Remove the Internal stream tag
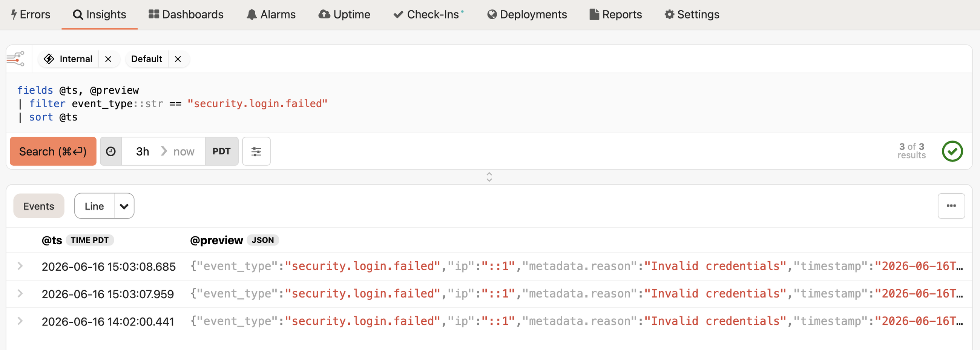Viewport: 980px width, 350px height. pos(108,59)
